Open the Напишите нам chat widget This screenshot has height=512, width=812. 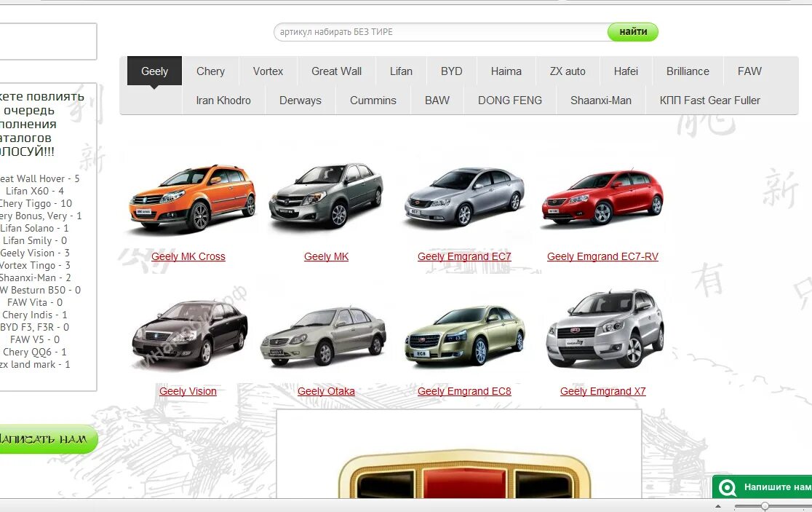tap(763, 487)
